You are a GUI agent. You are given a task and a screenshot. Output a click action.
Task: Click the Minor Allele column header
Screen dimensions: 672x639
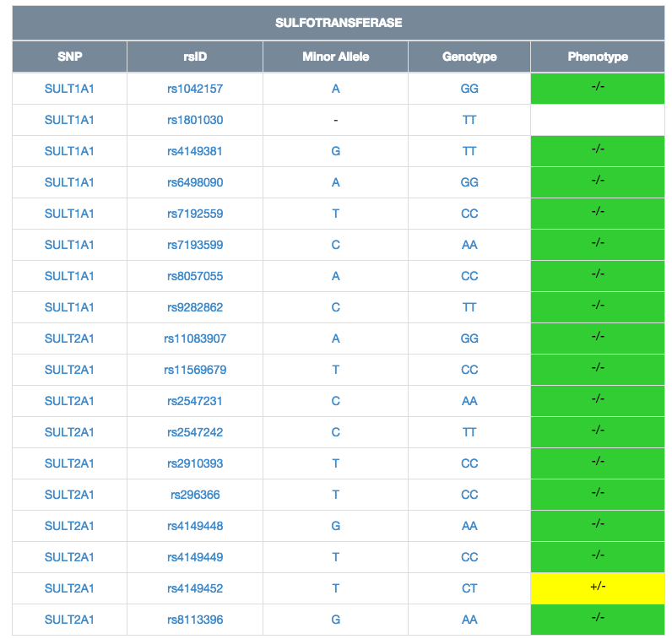click(335, 57)
